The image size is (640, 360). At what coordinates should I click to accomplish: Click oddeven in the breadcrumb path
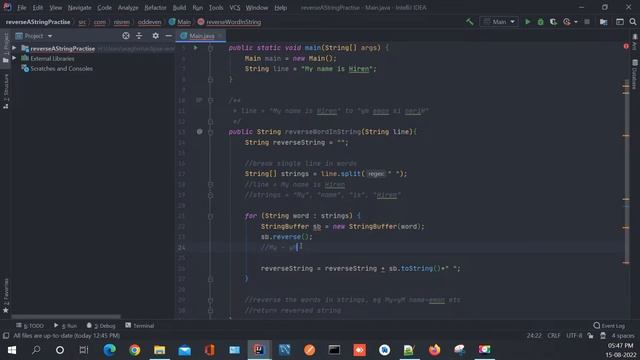(x=149, y=22)
